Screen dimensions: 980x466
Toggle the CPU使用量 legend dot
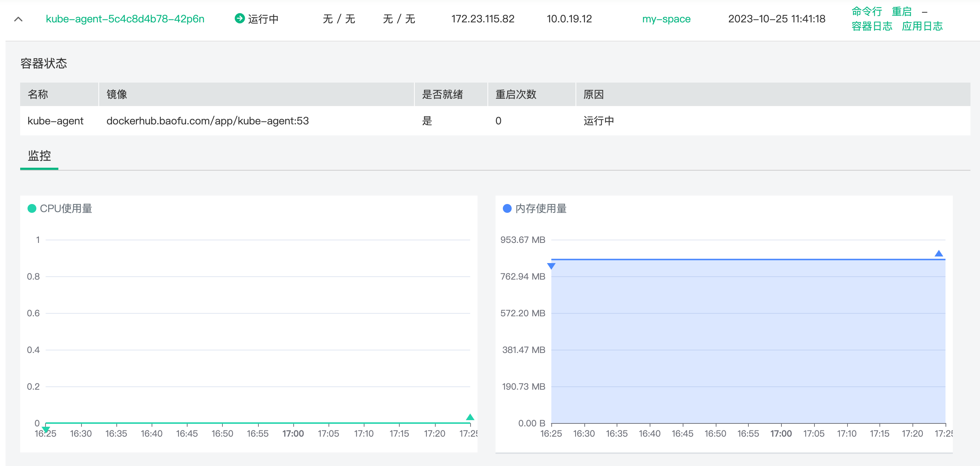click(32, 208)
